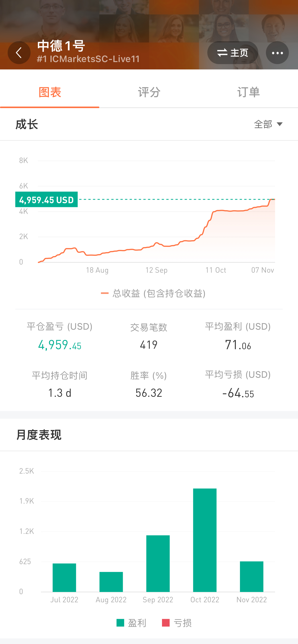
Task: Tap the Aug 2022 monthly bar
Action: (x=111, y=582)
